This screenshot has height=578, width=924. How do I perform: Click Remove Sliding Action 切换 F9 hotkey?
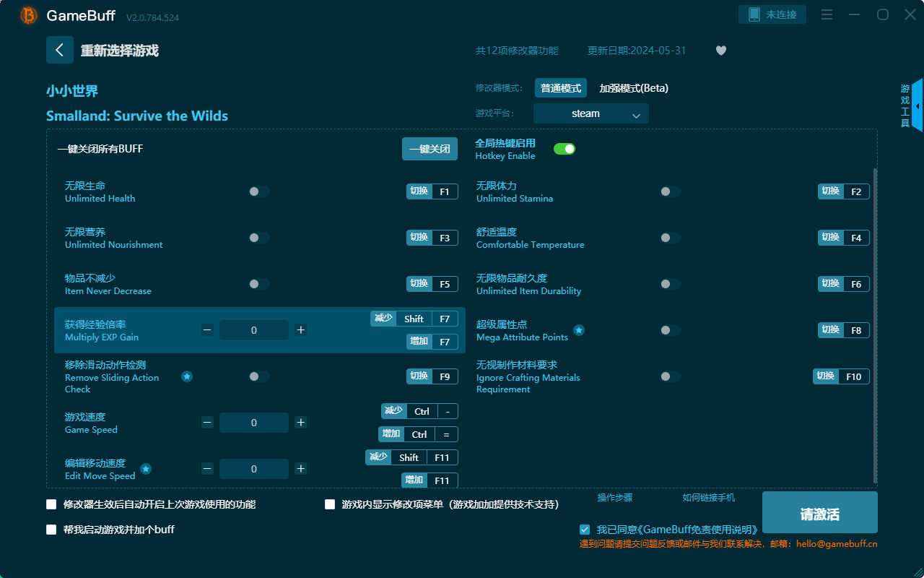click(432, 376)
